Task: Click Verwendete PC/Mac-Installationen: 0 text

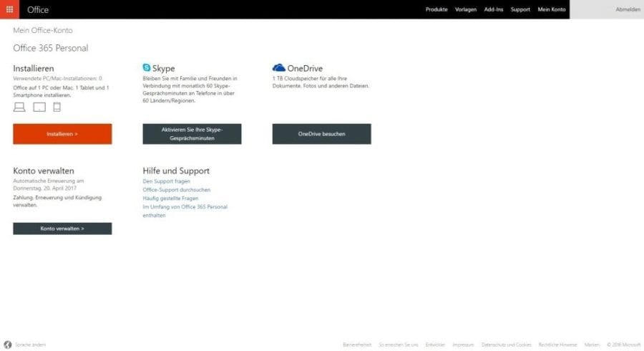Action: 57,79
